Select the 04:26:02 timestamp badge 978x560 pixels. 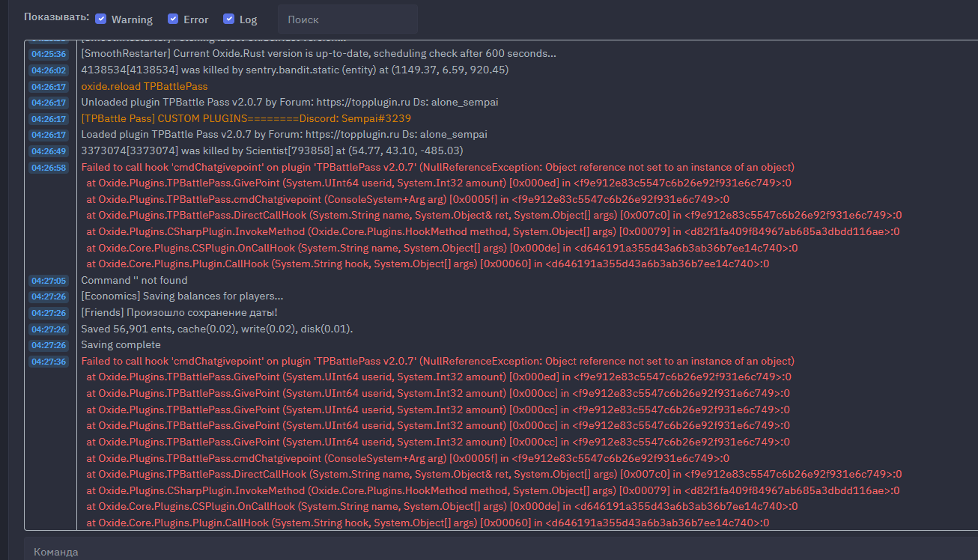click(x=49, y=70)
